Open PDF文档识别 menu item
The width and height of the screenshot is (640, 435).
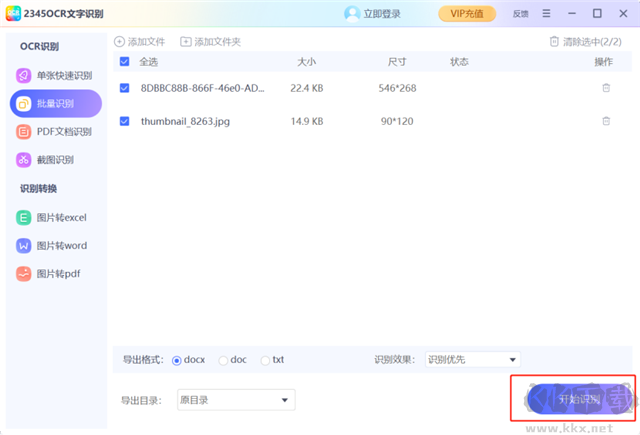click(56, 132)
